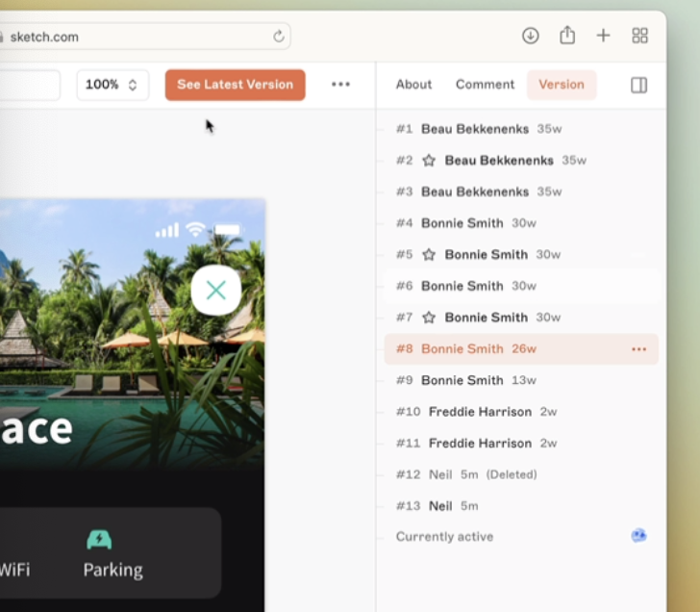Reload the sketch.com page

[x=279, y=37]
